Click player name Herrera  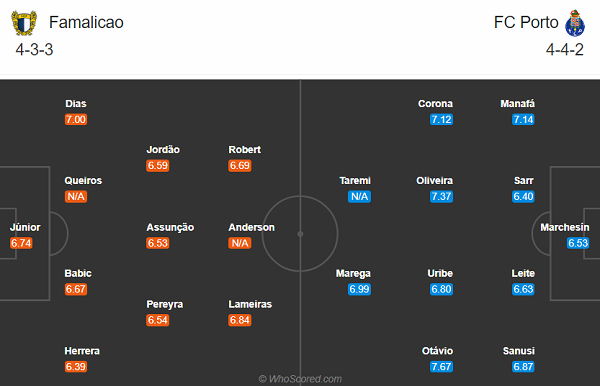[82, 351]
